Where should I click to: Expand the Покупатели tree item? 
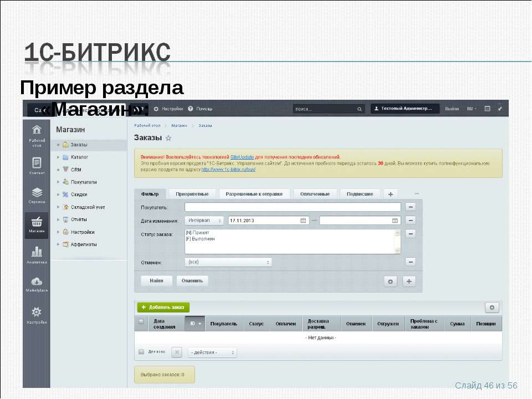click(x=58, y=182)
